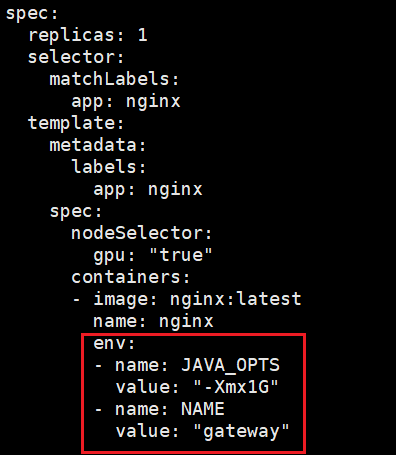Screen dimensions: 396x455
Task: Click the image: nginx:latest entry
Action: click(x=197, y=299)
